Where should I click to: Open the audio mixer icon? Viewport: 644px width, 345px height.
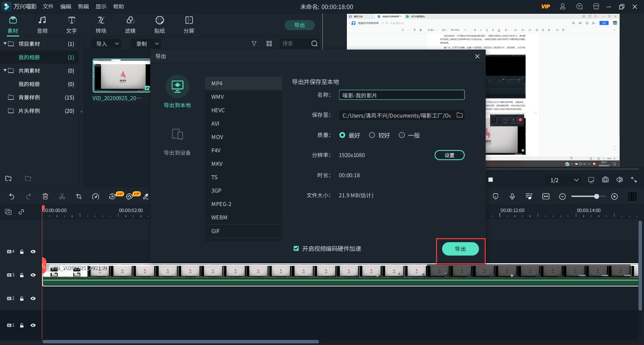529,197
